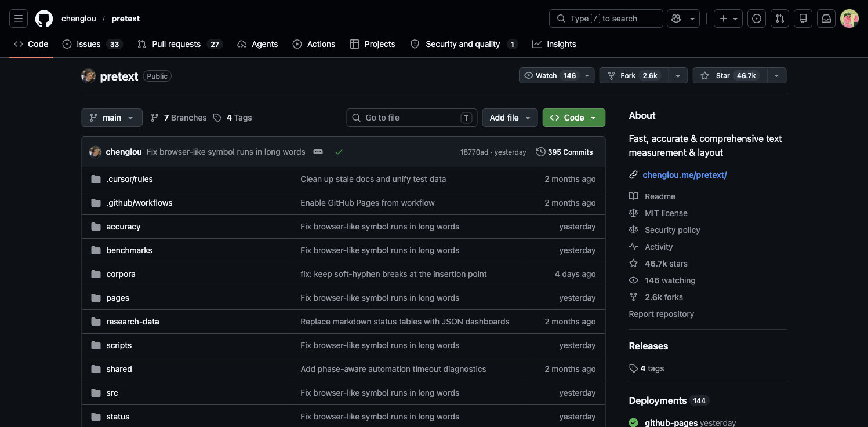Expand the Copilot dropdown arrow
Screen dimensions: 868x427
[692, 19]
